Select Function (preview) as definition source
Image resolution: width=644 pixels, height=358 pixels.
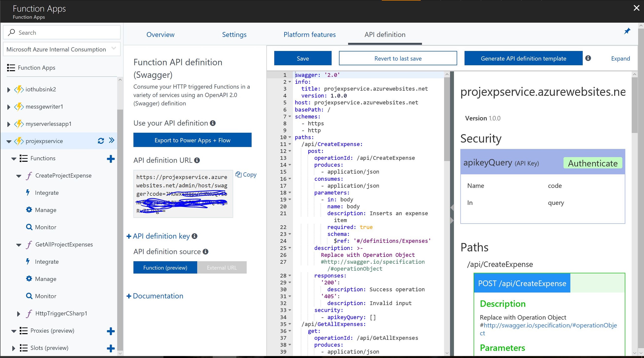tap(165, 267)
